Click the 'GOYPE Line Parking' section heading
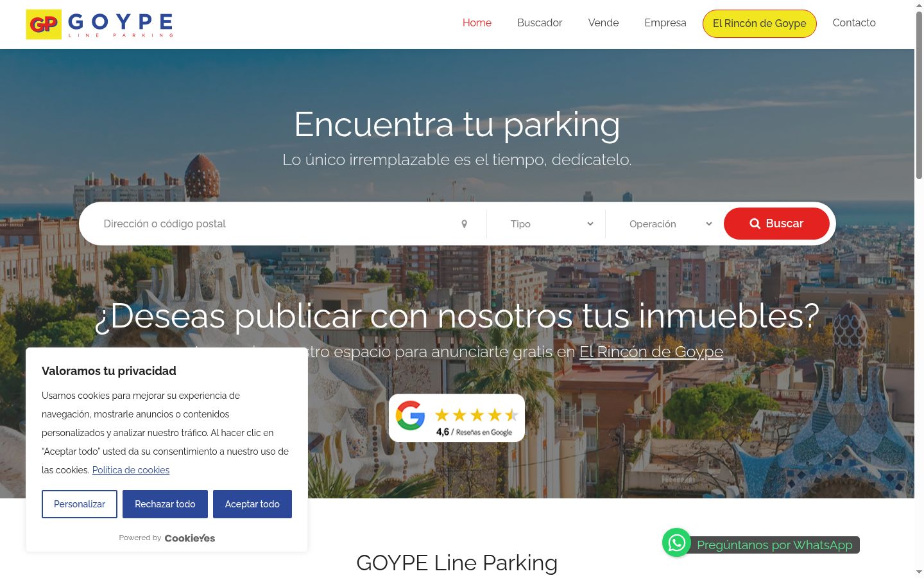 pyautogui.click(x=457, y=563)
